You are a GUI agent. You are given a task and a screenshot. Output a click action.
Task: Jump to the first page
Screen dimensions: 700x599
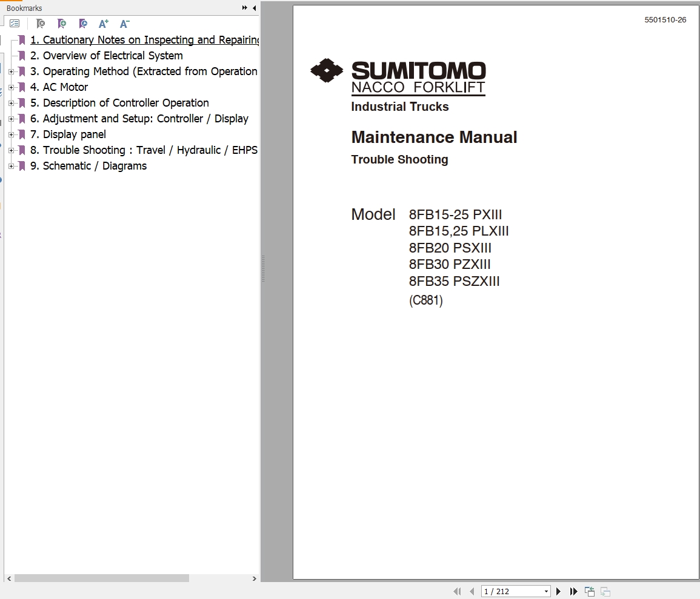457,591
